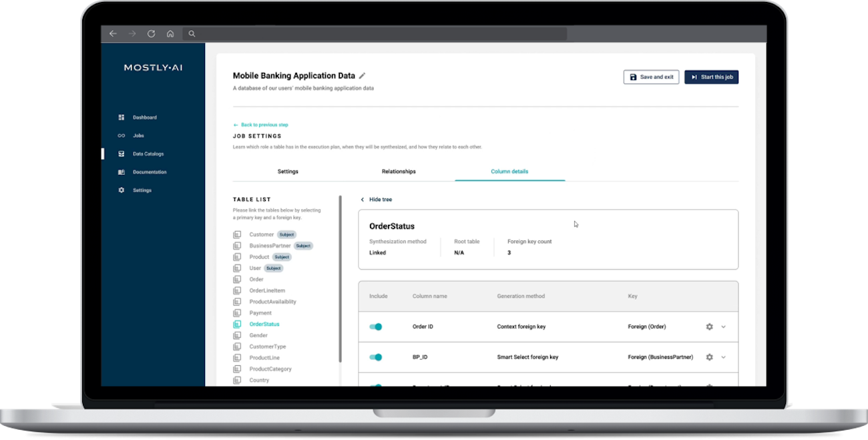The height and width of the screenshot is (440, 868).
Task: Click the table list vertical scrollbar
Action: click(x=341, y=280)
